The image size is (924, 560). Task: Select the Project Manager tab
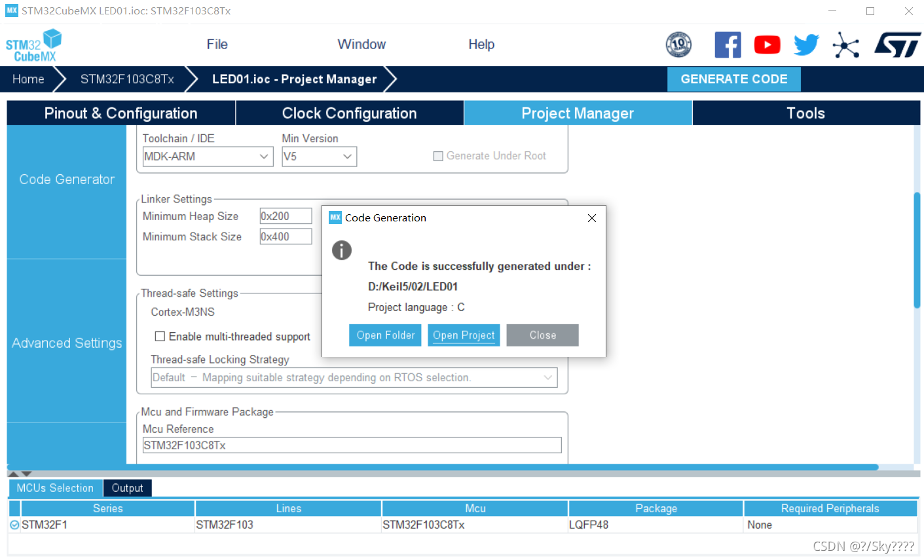coord(578,113)
